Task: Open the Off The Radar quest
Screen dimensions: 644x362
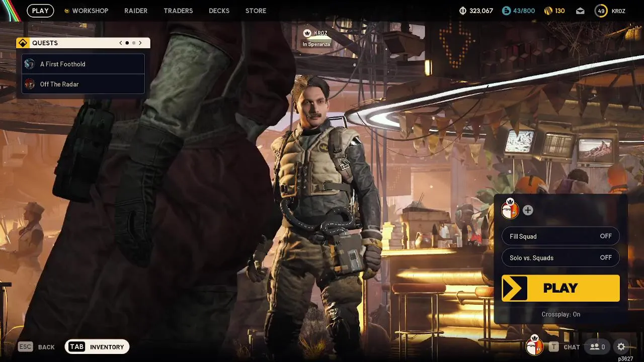Action: pos(83,84)
